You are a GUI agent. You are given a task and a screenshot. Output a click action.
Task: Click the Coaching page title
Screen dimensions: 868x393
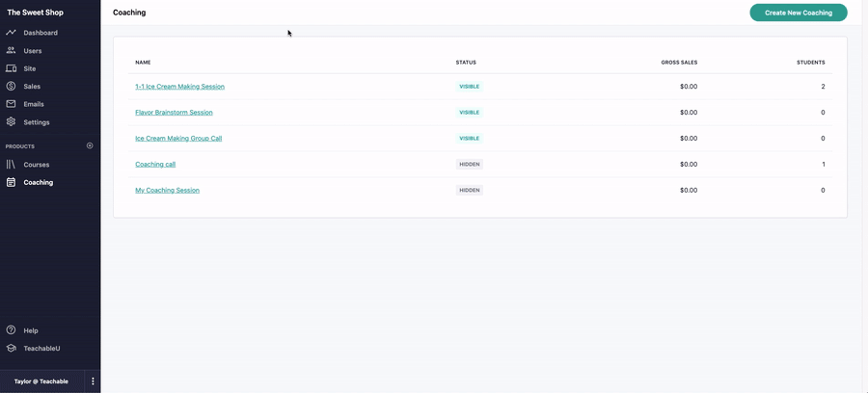[x=129, y=13]
